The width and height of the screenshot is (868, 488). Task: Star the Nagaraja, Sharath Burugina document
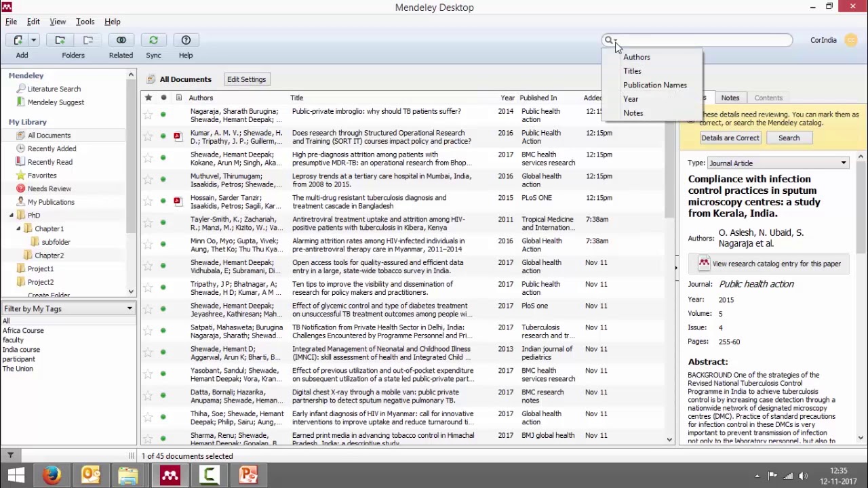coord(148,115)
